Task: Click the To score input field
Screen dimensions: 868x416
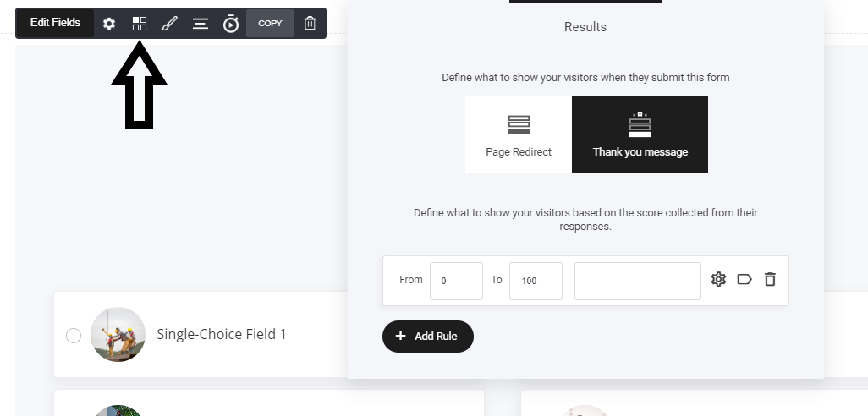Action: [536, 281]
